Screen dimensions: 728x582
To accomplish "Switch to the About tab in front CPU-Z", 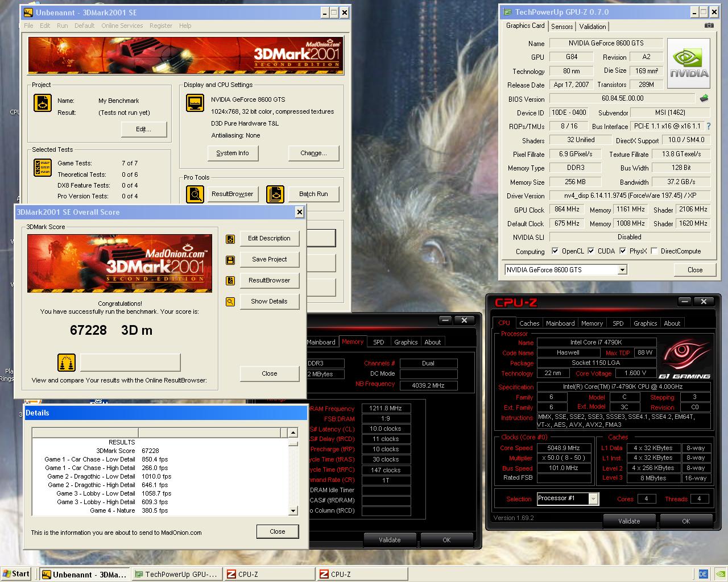I will click(x=672, y=323).
